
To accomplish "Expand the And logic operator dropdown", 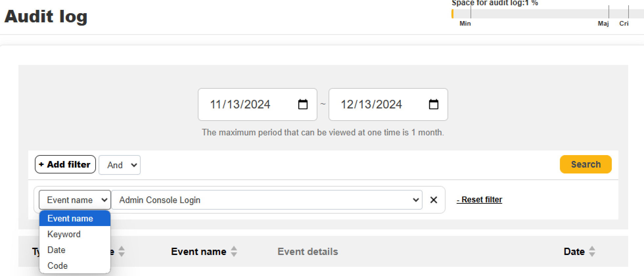I will tap(120, 165).
